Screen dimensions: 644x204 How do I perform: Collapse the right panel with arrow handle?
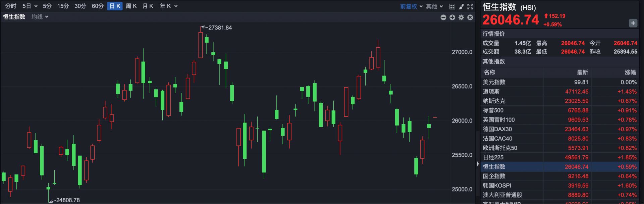pyautogui.click(x=478, y=164)
